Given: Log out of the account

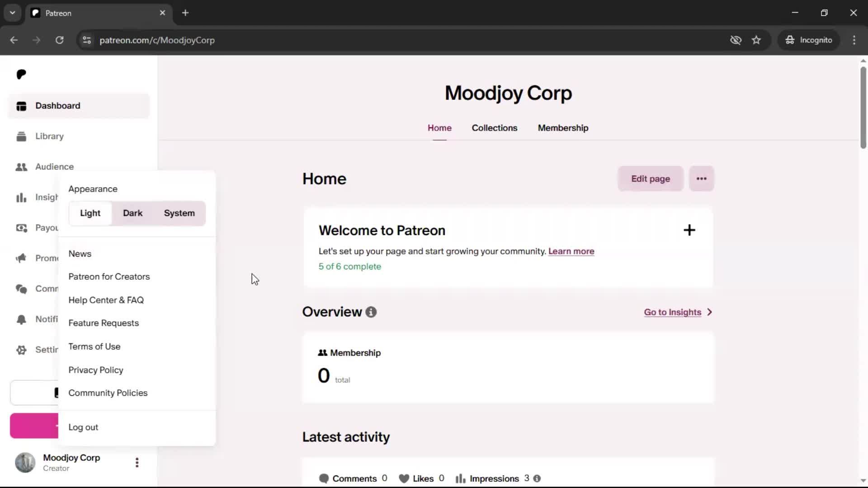Looking at the screenshot, I should tap(83, 427).
